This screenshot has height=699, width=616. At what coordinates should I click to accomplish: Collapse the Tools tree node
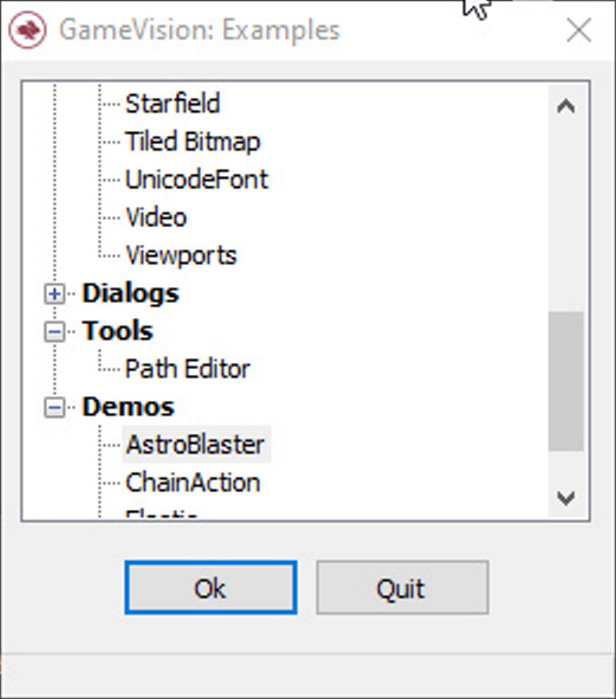(x=55, y=332)
